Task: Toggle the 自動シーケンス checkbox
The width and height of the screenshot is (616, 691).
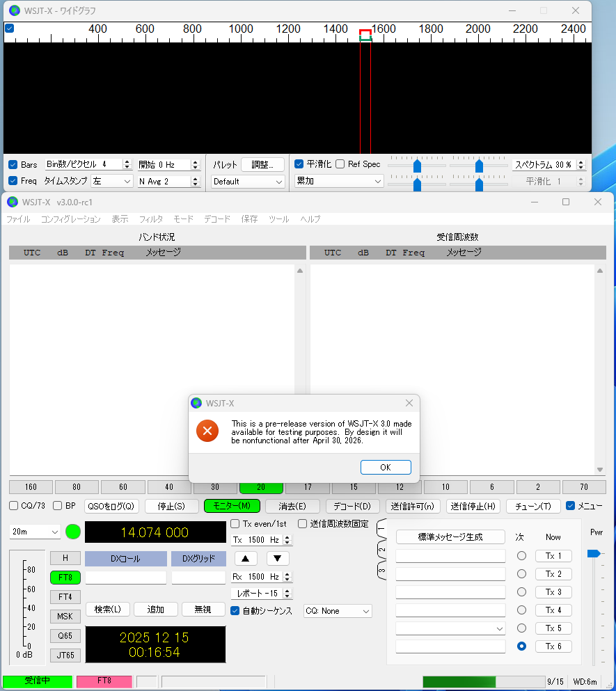Action: [x=235, y=611]
